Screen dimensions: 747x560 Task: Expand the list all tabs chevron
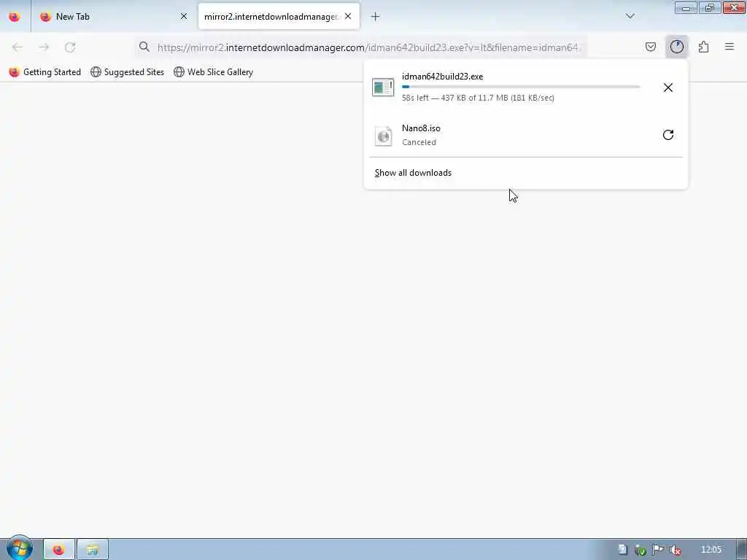pos(630,16)
